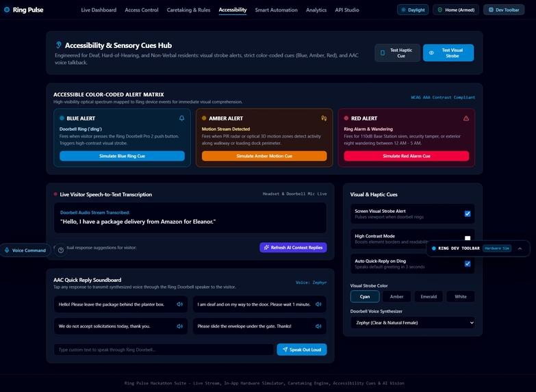Click Test Haptic Cue button

pyautogui.click(x=397, y=53)
